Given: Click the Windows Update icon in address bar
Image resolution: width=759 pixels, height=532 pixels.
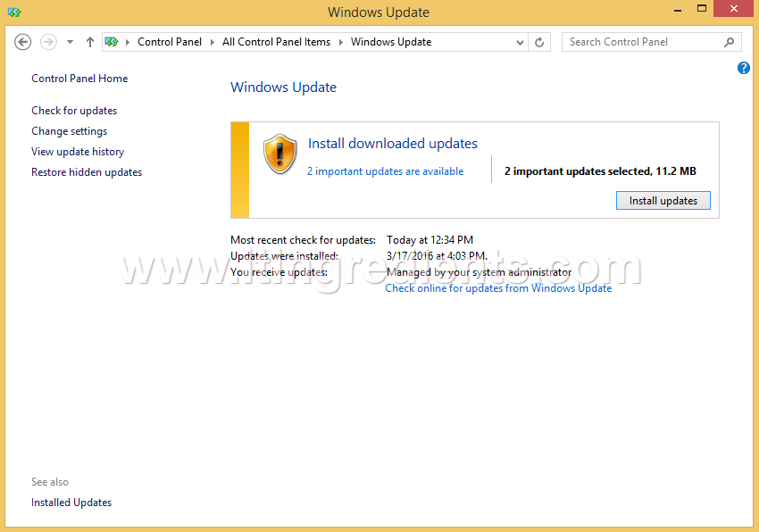Looking at the screenshot, I should (x=112, y=41).
